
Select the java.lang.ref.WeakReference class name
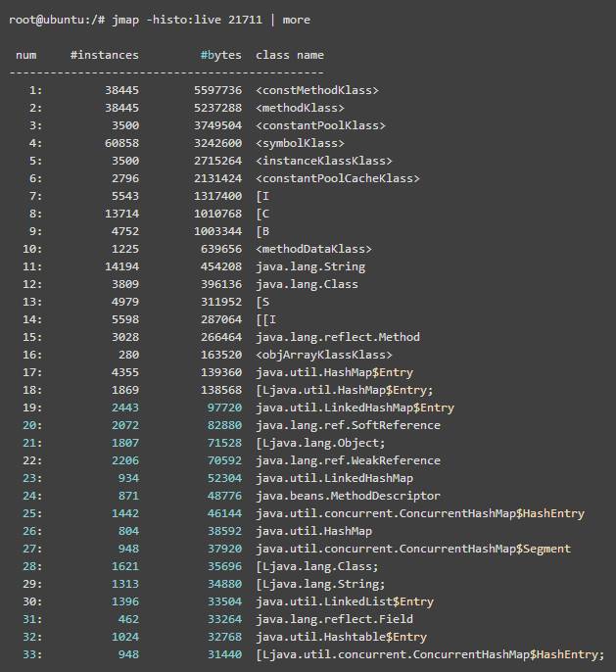348,460
